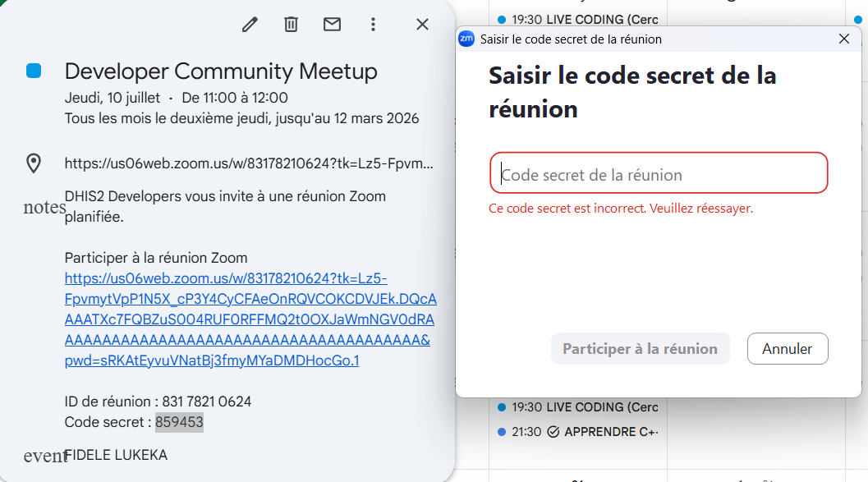Click the Developer Community Meetup title
This screenshot has width=868, height=482.
221,71
